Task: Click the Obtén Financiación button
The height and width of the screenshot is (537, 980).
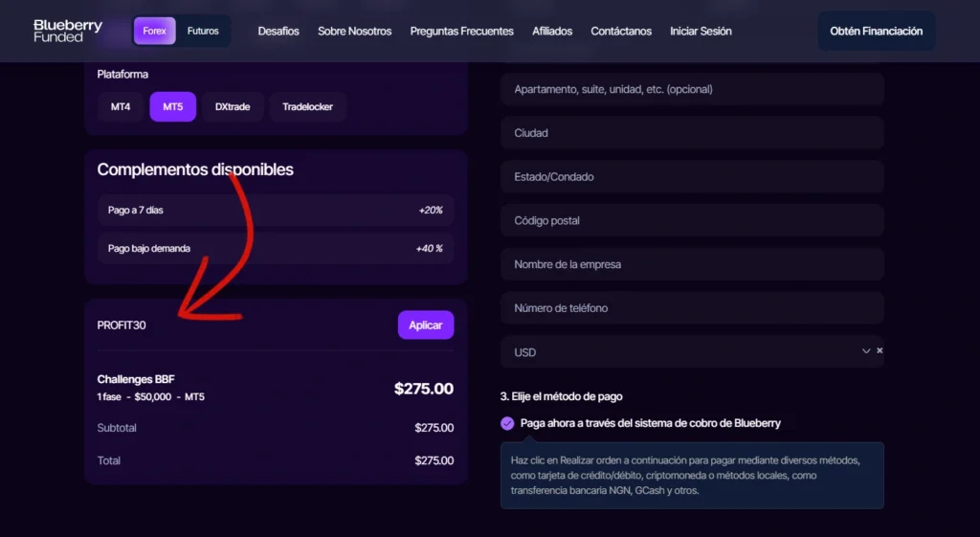Action: click(x=876, y=32)
